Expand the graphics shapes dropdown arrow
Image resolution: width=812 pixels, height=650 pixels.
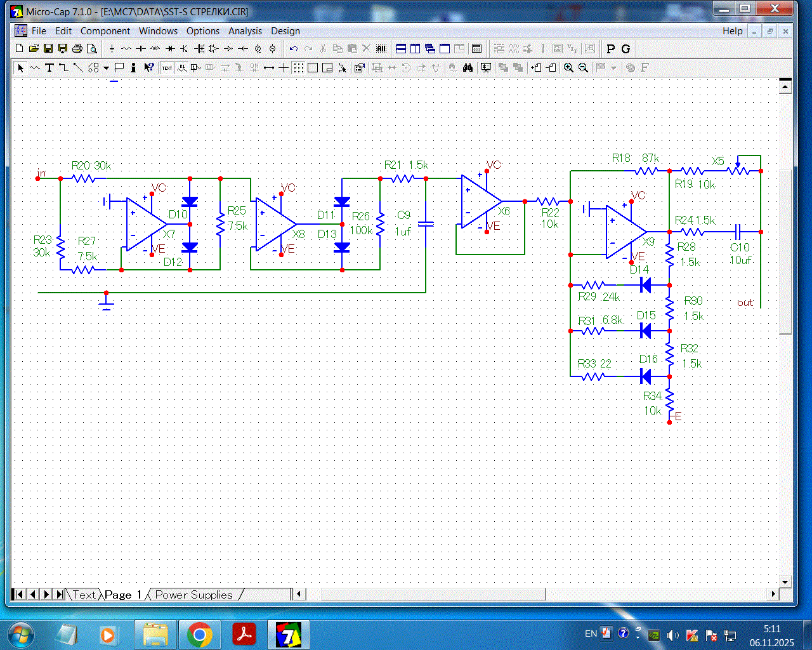point(106,68)
